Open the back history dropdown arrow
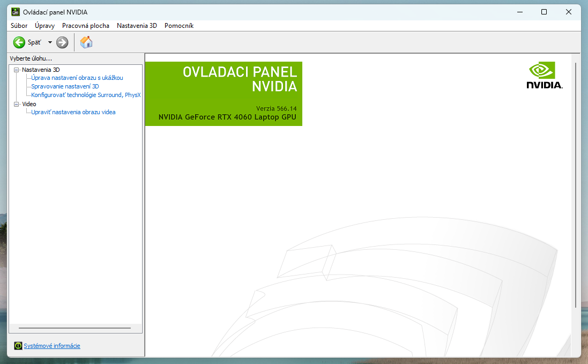The image size is (588, 364). coord(50,42)
